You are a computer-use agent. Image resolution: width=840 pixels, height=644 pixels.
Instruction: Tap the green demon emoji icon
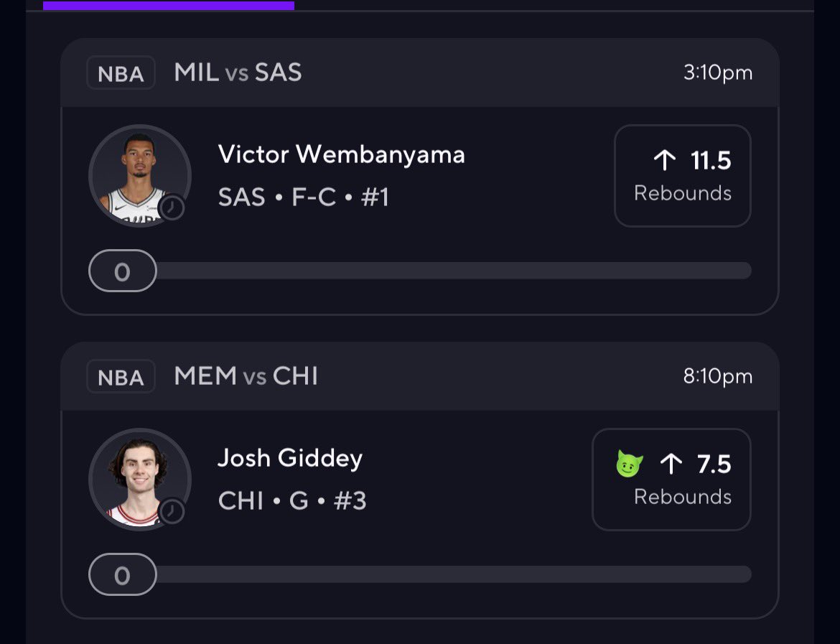coord(630,465)
